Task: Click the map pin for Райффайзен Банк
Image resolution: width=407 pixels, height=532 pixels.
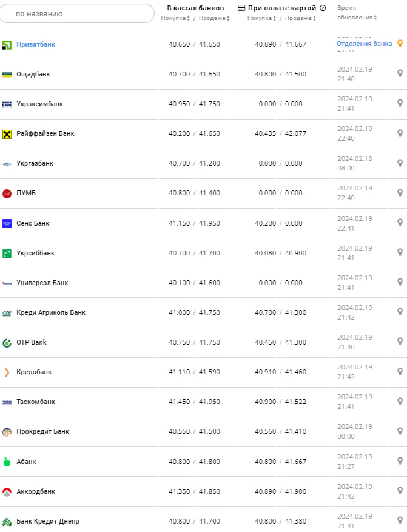Action: (400, 133)
